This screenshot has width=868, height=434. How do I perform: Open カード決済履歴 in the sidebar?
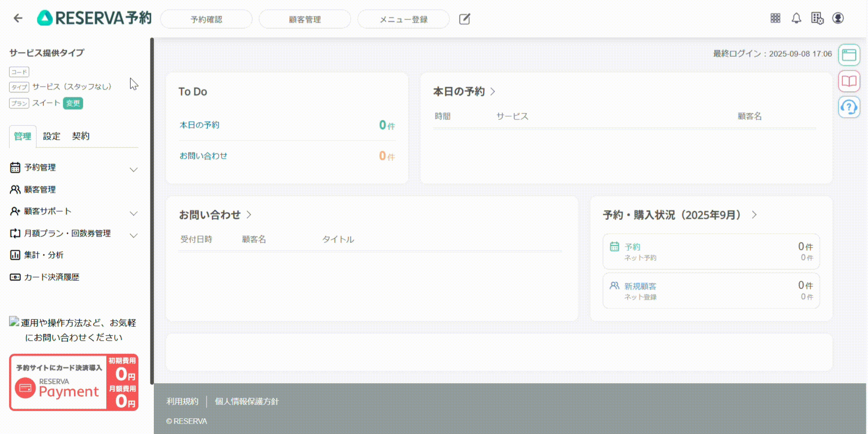pyautogui.click(x=51, y=277)
